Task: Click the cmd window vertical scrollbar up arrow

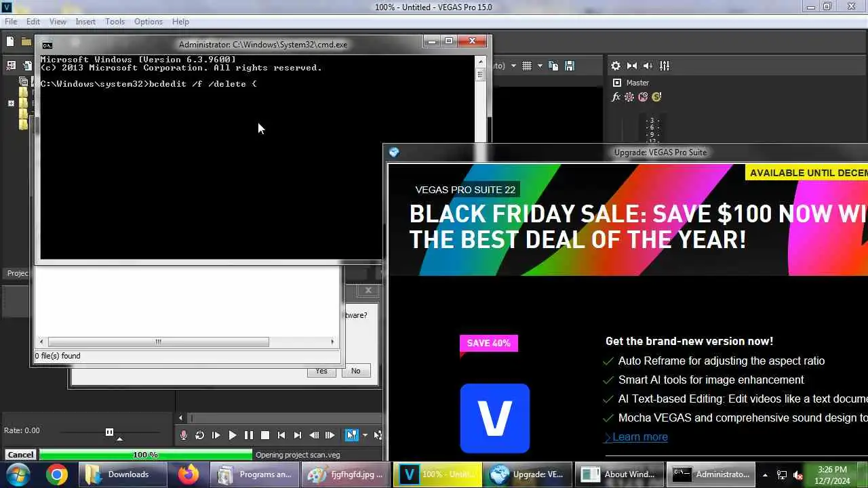Action: (x=481, y=60)
